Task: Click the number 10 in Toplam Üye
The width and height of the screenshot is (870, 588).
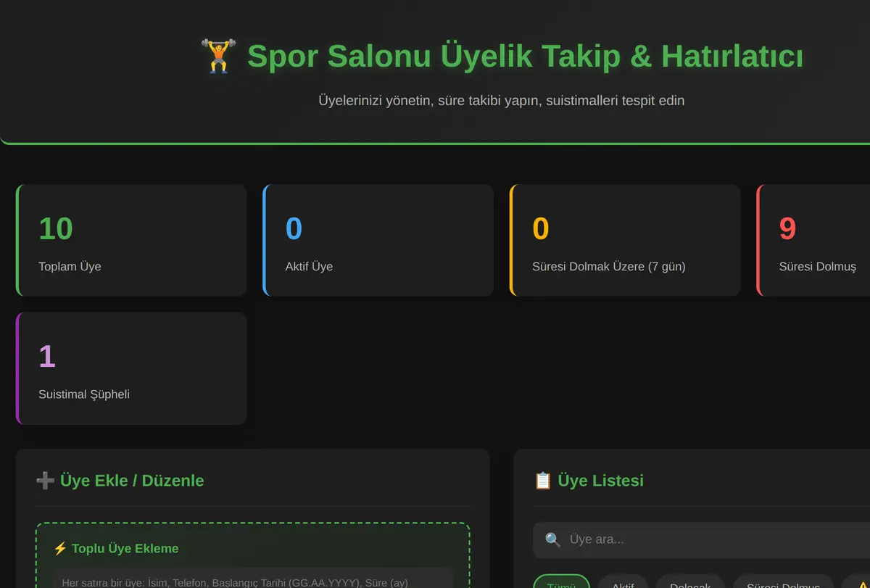Action: point(56,228)
